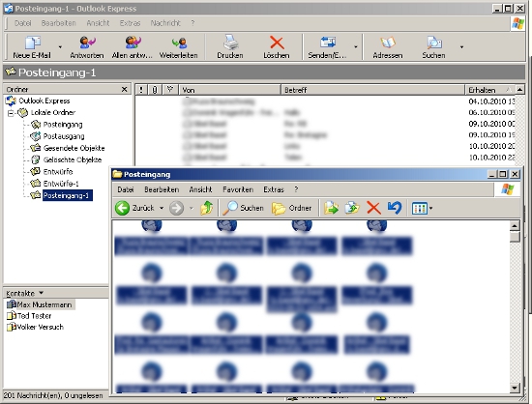Open the Favoriten menu
Image resolution: width=532 pixels, height=404 pixels.
tap(238, 189)
